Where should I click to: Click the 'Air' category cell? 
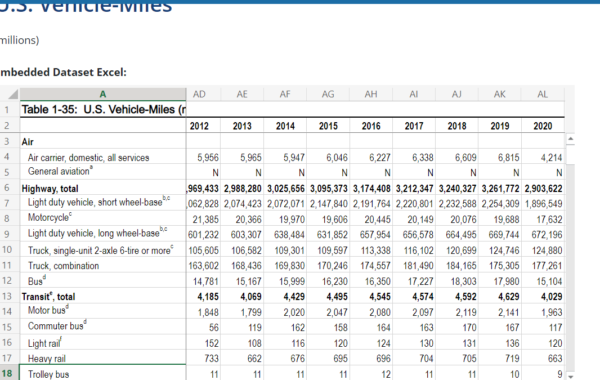click(103, 142)
